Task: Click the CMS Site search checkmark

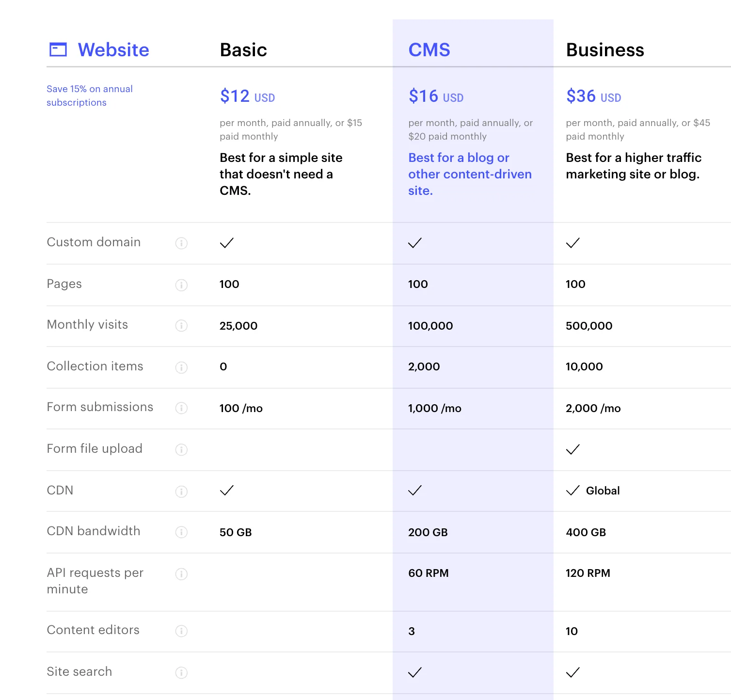Action: pos(415,672)
